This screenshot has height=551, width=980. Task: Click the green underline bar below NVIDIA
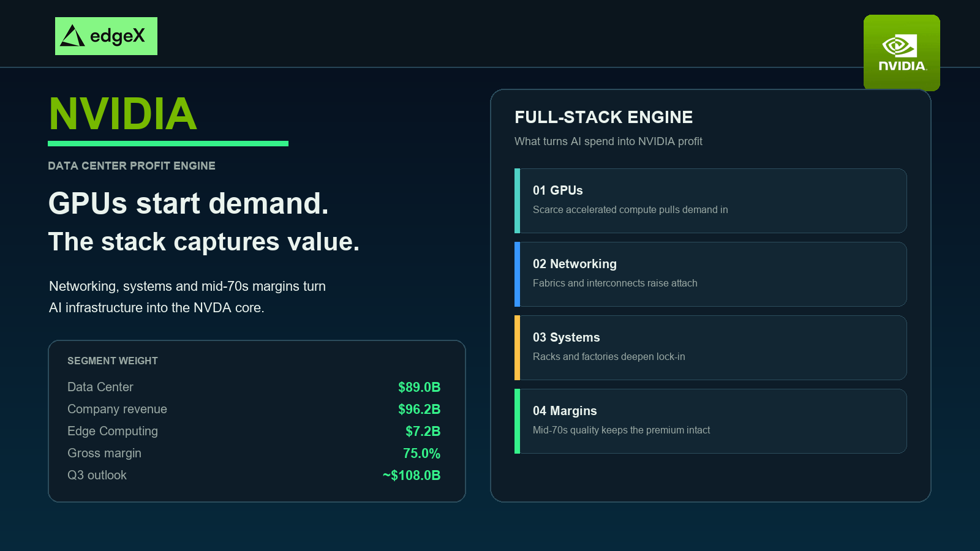[168, 144]
